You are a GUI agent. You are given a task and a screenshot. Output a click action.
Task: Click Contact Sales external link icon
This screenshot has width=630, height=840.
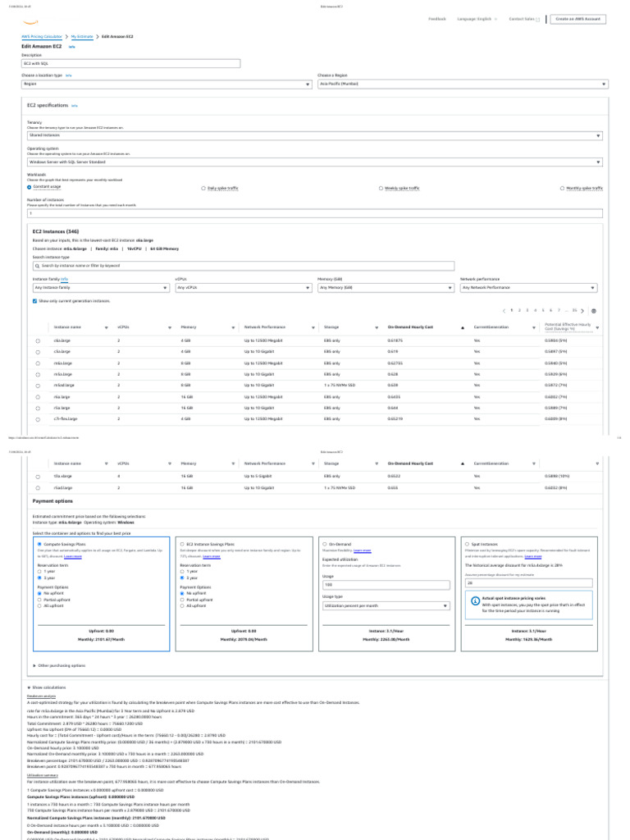point(537,18)
